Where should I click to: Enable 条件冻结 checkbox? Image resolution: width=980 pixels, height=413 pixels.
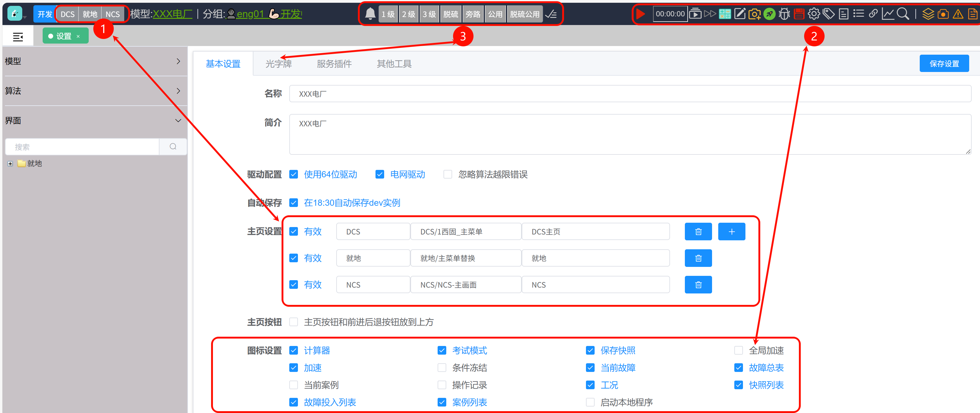coord(442,368)
